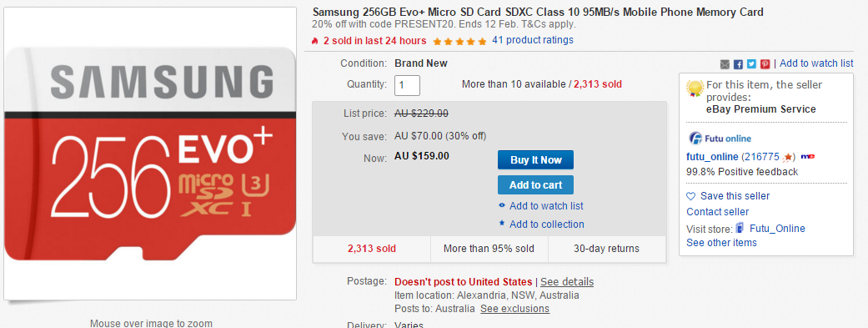Click the eBay Premium Service award badge

coord(695,88)
